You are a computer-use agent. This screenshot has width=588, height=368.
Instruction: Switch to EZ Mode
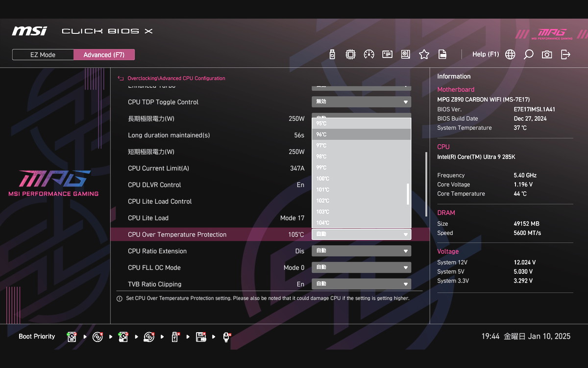[43, 54]
